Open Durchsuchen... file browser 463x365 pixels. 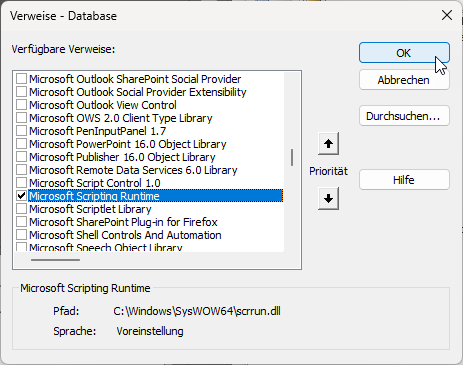pyautogui.click(x=404, y=116)
